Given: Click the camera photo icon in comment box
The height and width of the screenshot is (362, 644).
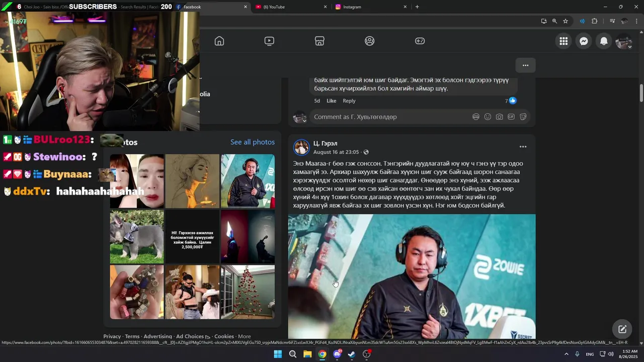Looking at the screenshot, I should (499, 117).
